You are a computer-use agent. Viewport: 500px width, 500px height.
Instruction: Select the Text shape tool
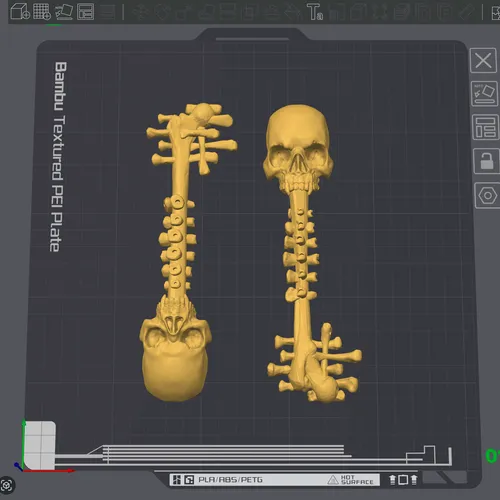point(315,12)
